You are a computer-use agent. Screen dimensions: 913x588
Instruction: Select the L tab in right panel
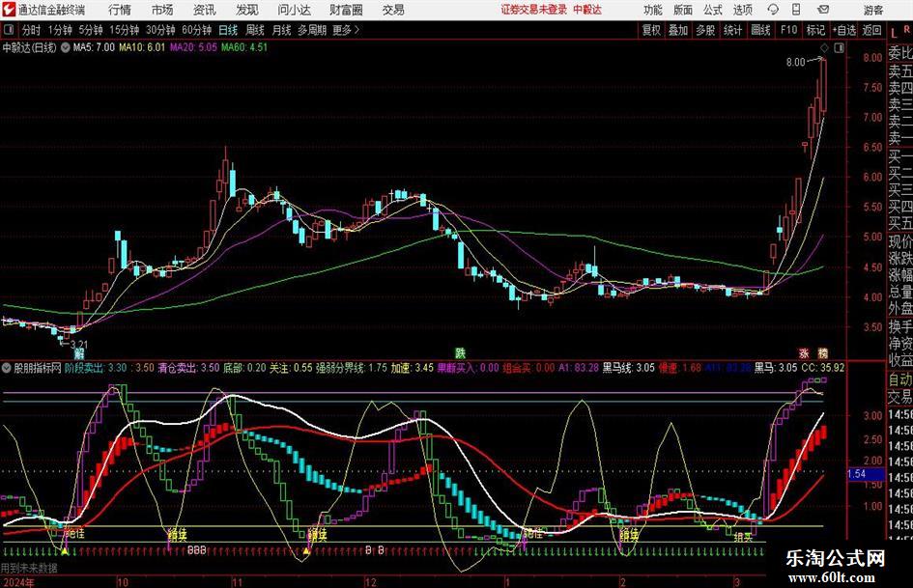click(894, 33)
